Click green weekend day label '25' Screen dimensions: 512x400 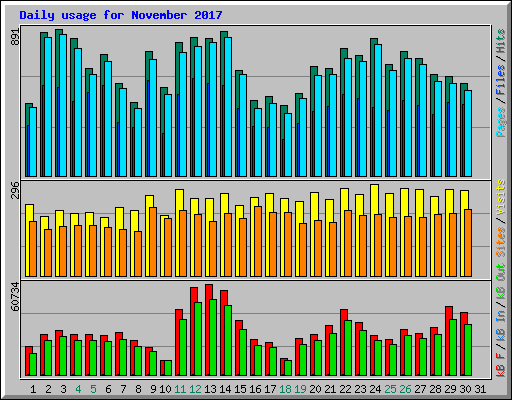pyautogui.click(x=390, y=389)
